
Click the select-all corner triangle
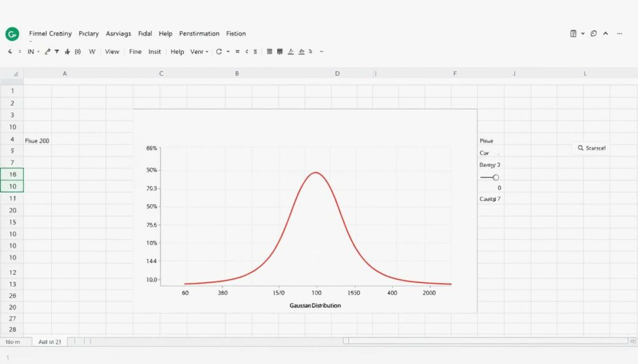(15, 74)
